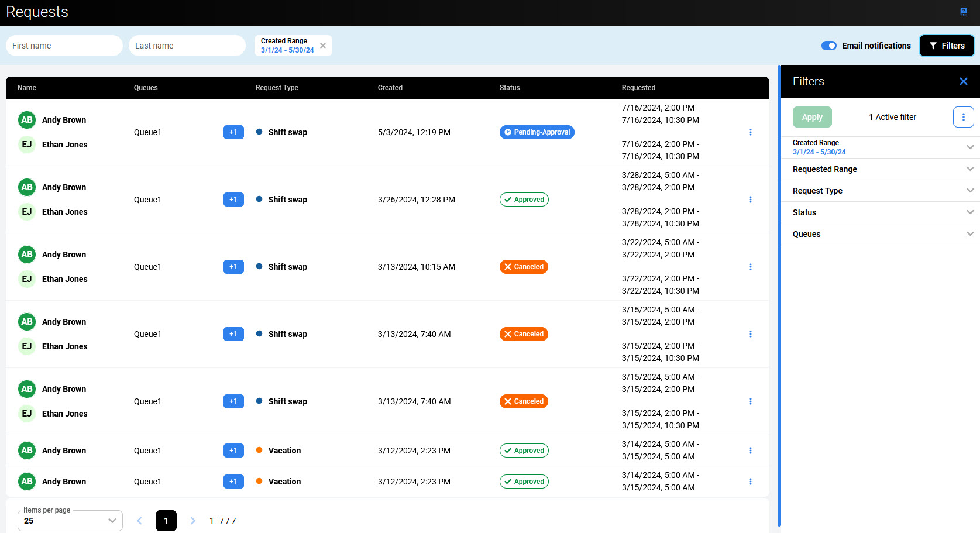Click the Status column header
The width and height of the screenshot is (980, 533).
click(x=509, y=88)
